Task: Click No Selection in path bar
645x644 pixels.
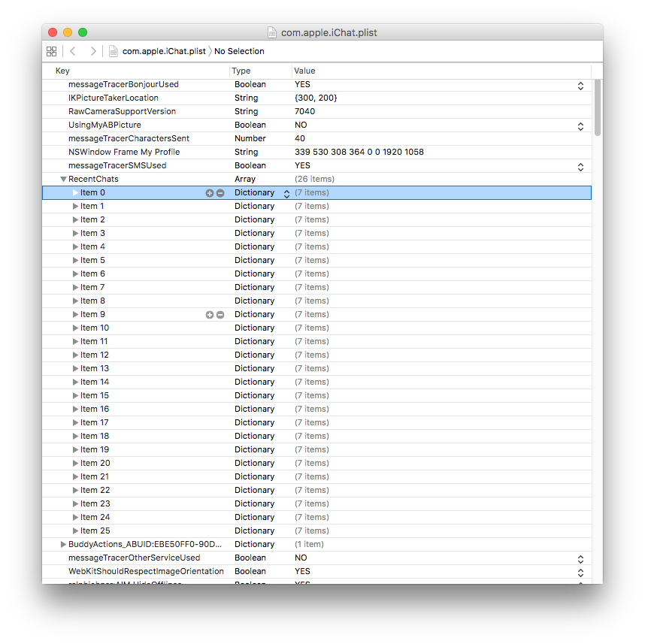Action: click(x=239, y=51)
